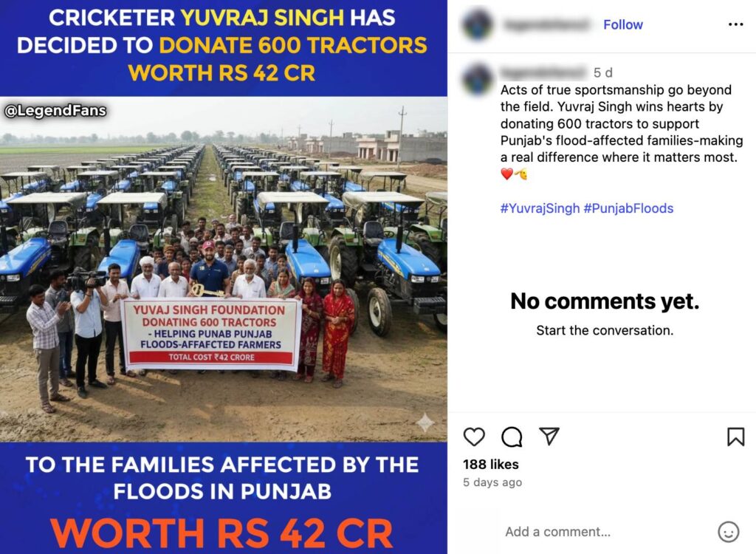Open the #YuvrajSingh hashtag
Screen dimensions: 756x554
(540, 208)
